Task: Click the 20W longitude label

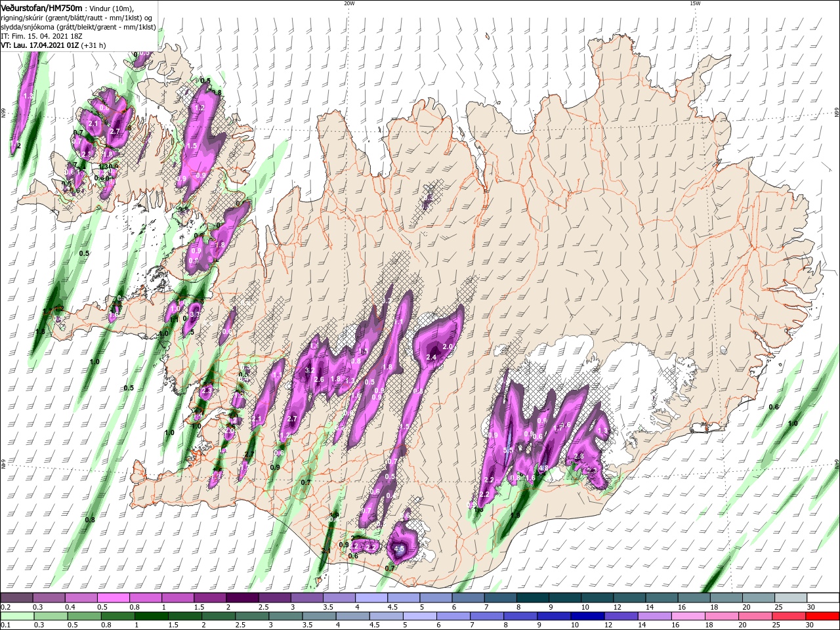Action: [x=349, y=3]
